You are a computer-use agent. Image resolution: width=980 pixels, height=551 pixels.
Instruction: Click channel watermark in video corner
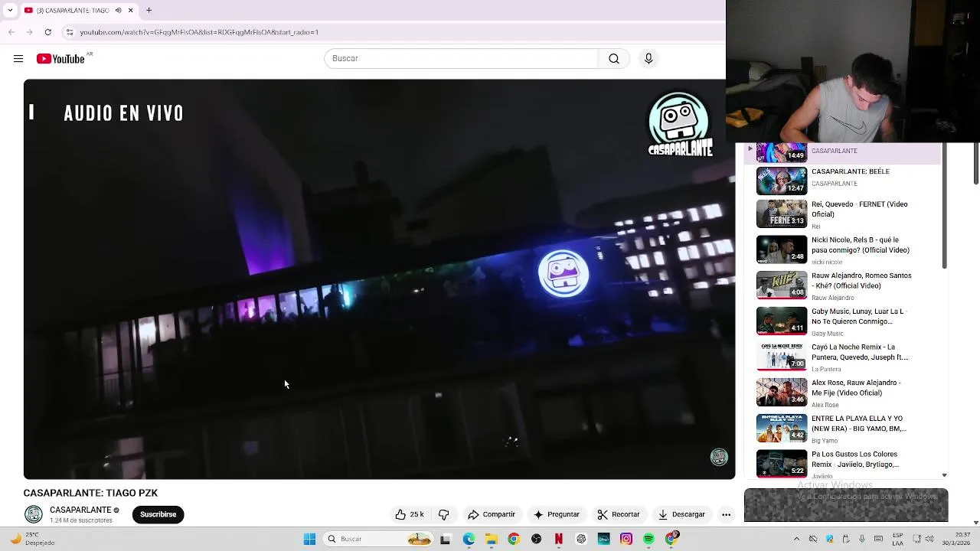[x=719, y=457]
